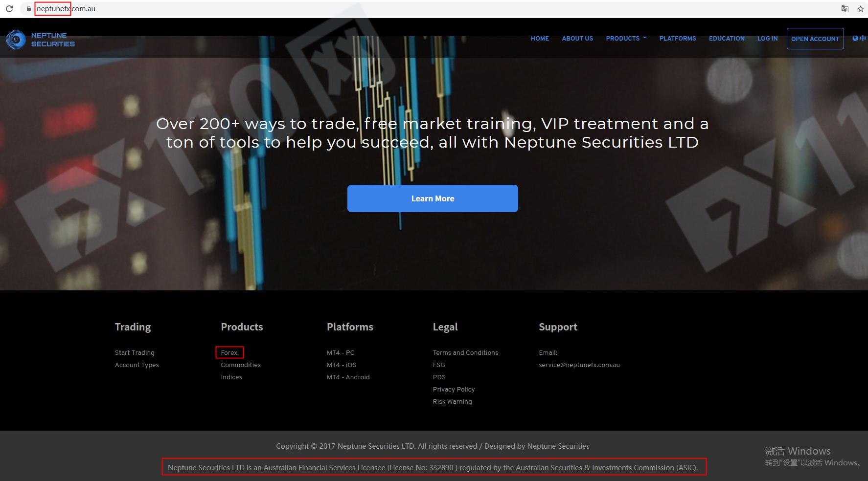Bookmark this page with the star icon

click(x=861, y=9)
